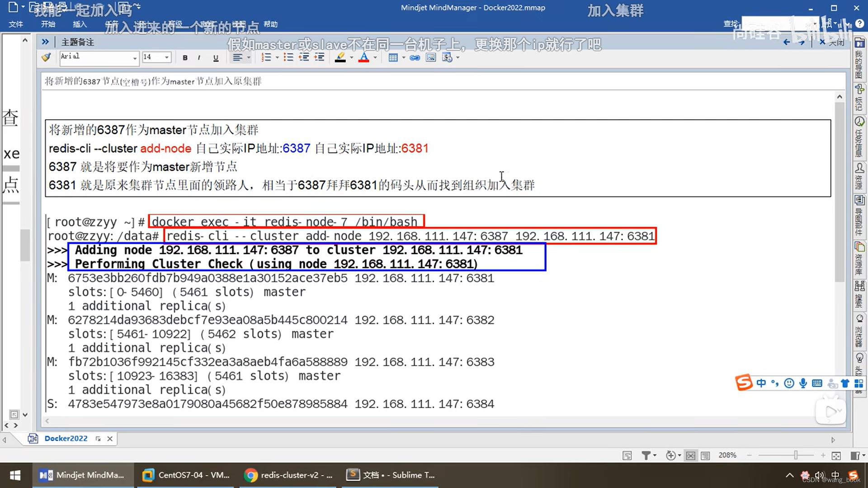Open the 文件 menu
The height and width of the screenshot is (488, 868).
tap(16, 24)
